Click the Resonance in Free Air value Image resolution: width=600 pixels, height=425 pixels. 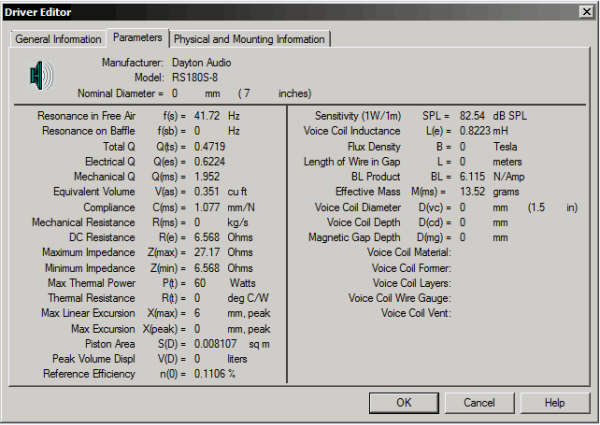208,116
